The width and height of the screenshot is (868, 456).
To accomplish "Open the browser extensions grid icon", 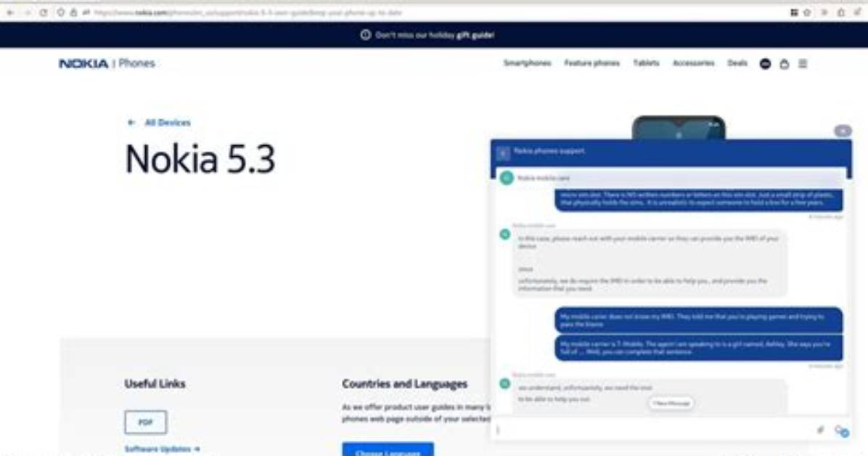I will pyautogui.click(x=794, y=12).
